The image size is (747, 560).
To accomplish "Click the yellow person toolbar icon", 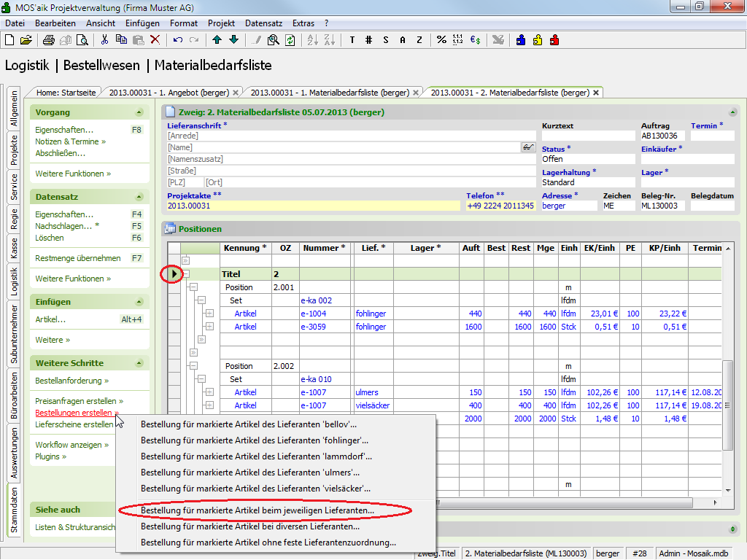I will coord(538,40).
